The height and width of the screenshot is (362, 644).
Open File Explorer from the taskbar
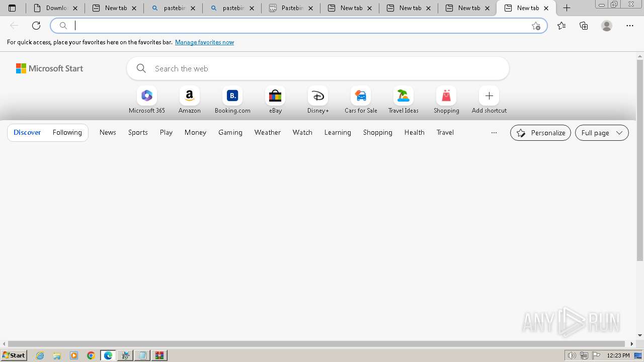click(x=57, y=355)
